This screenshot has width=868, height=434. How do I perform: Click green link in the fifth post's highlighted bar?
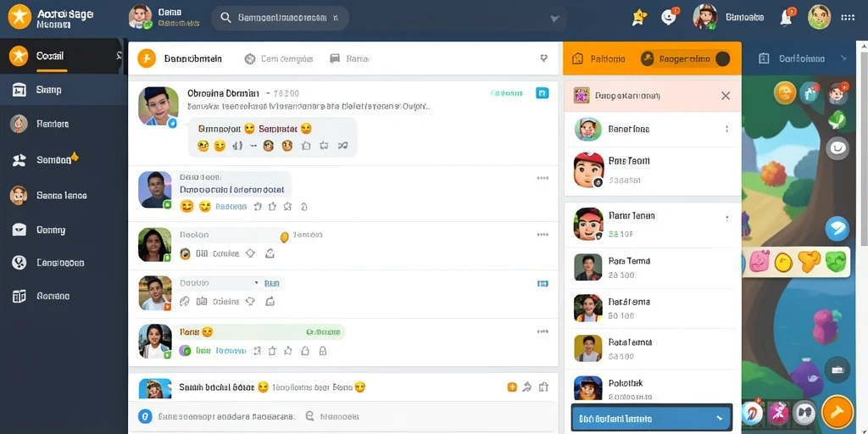tap(323, 332)
